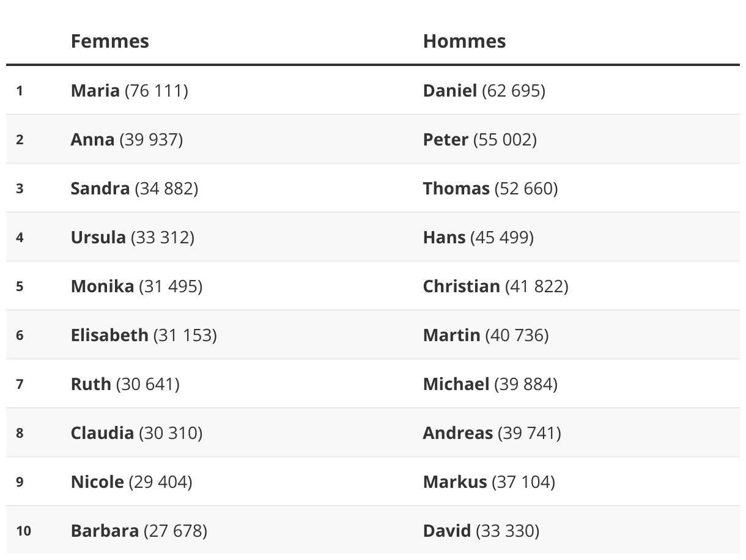Select the name Maria in row 1
The height and width of the screenshot is (560, 746).
click(x=95, y=90)
